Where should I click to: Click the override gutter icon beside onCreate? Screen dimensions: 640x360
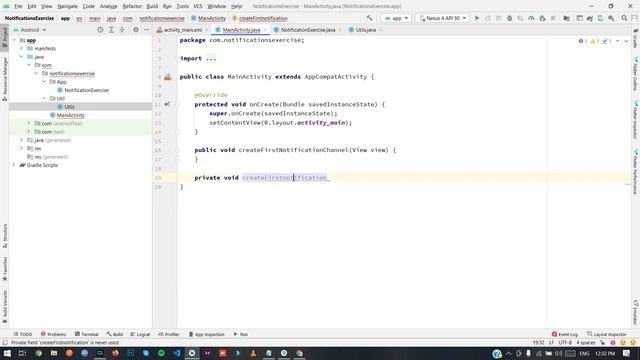167,104
